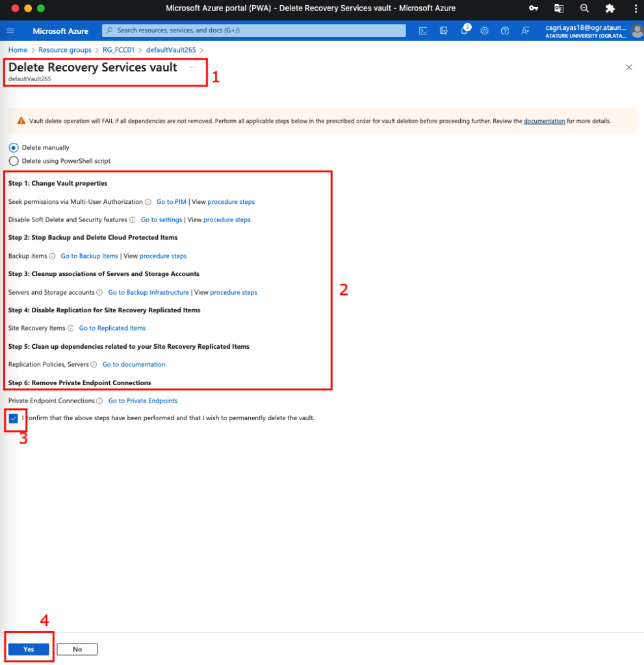
Task: Open the Directories and subscriptions filter icon
Action: click(444, 31)
